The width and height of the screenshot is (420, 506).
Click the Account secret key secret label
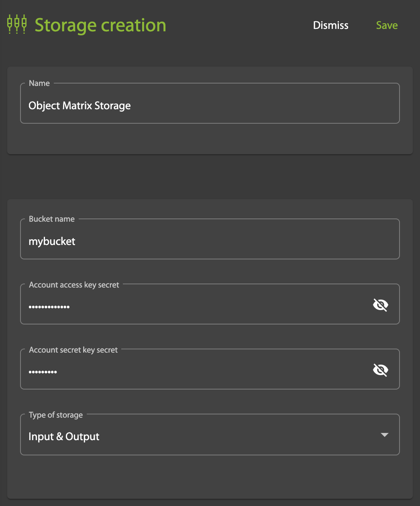click(x=73, y=350)
